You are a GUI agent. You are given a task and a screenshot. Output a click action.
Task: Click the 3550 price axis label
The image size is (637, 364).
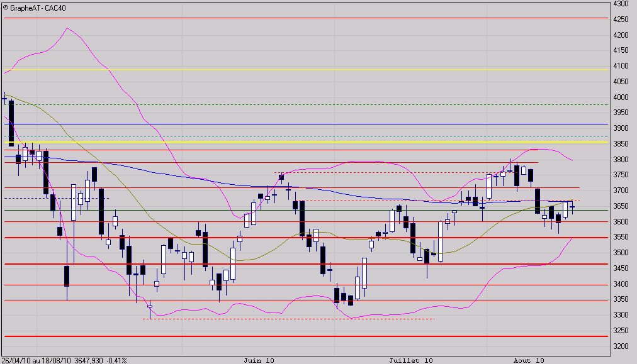(x=621, y=237)
